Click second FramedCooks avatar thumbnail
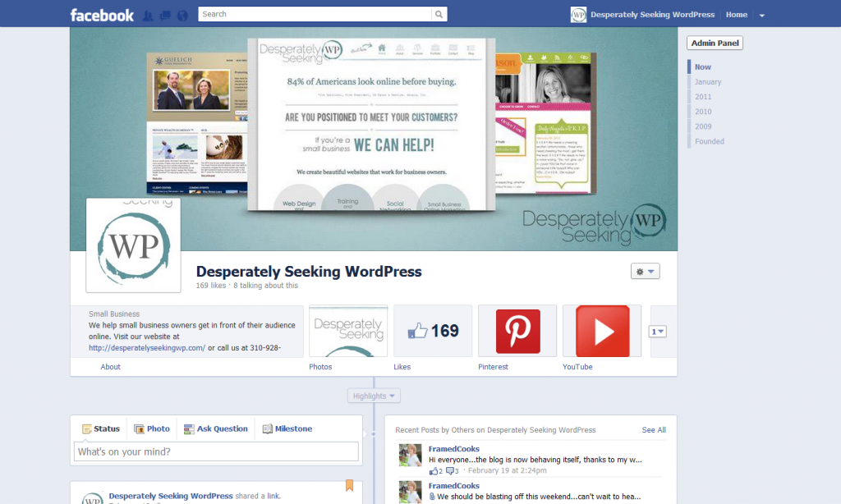Viewport: 841px width, 504px height. pos(411,493)
